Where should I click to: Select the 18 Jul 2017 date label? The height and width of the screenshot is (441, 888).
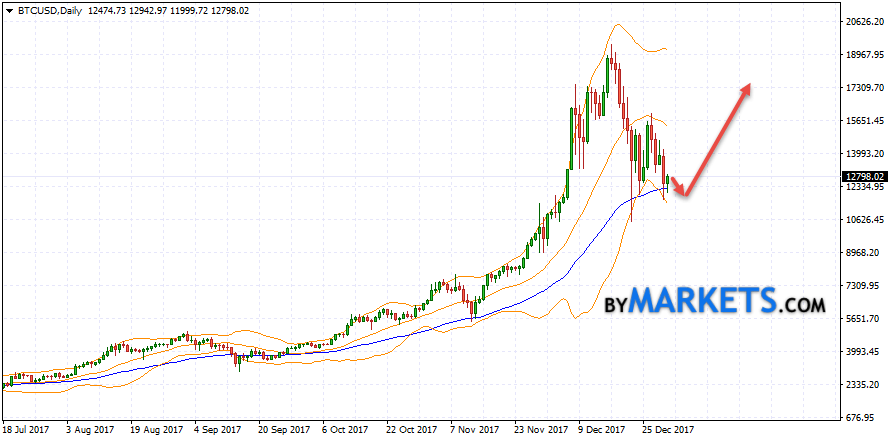click(x=28, y=429)
